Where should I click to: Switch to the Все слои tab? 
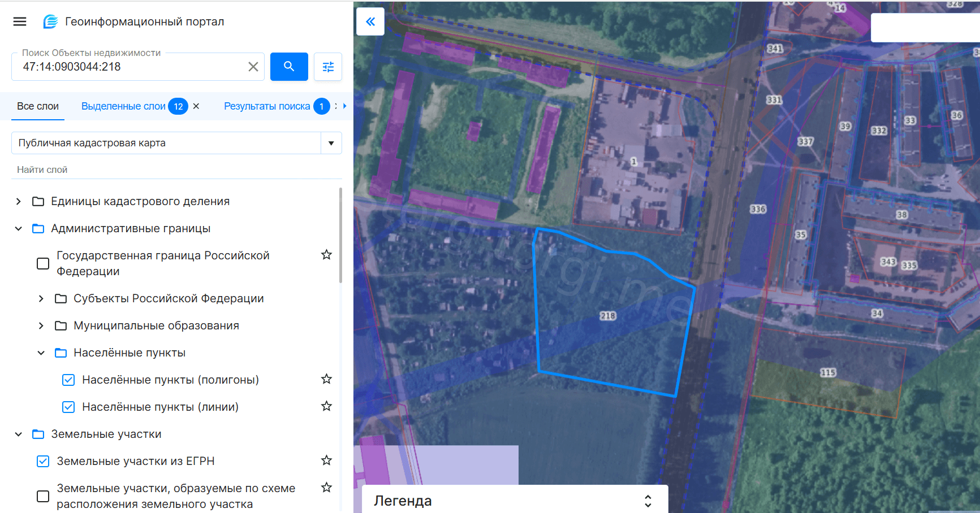[x=38, y=106]
